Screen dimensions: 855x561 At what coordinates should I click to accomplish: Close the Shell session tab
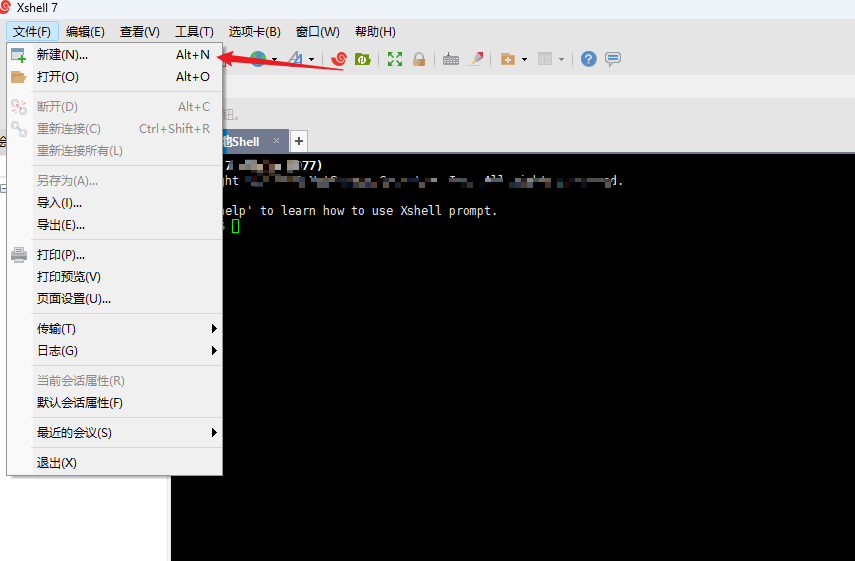[276, 141]
